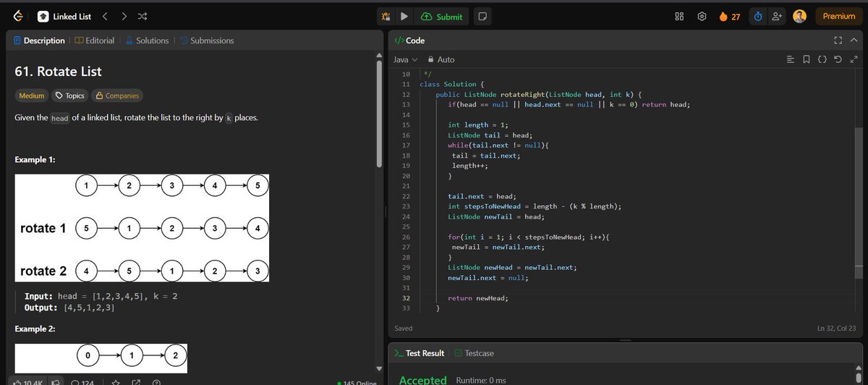Viewport: 868px width, 385px height.
Task: Expand the editor with diagonal arrows icon
Action: (x=854, y=59)
